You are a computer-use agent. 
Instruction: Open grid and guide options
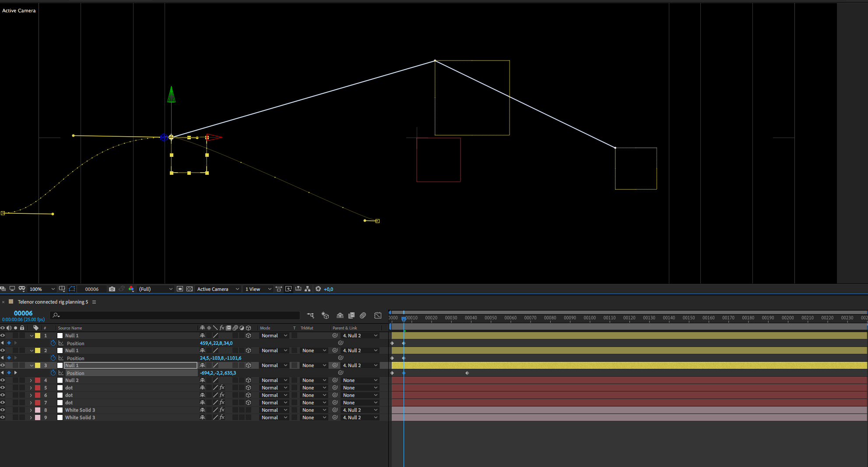62,289
